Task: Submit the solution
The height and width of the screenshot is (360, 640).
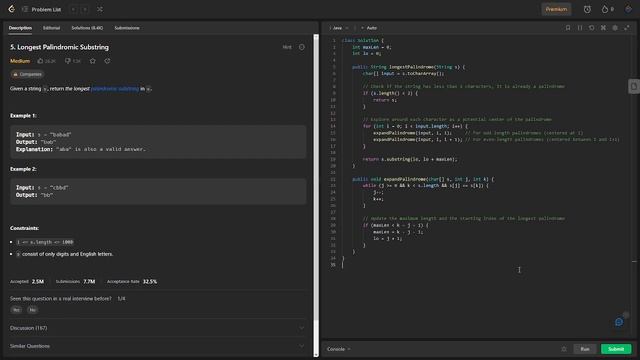Action: coord(616,349)
